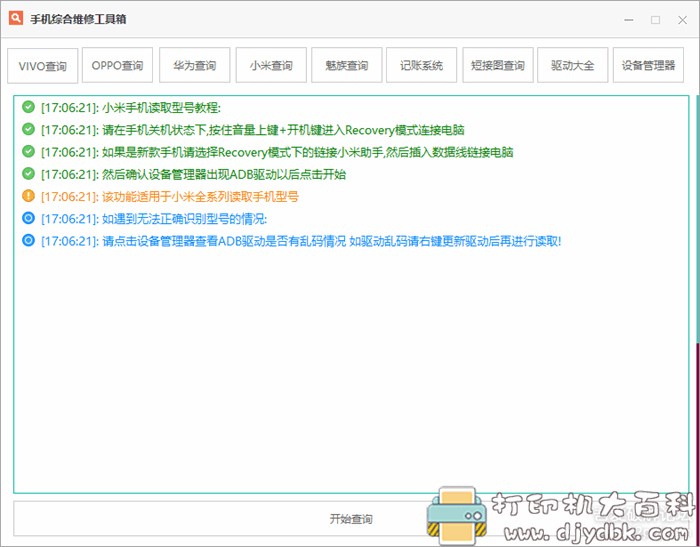Viewport: 700px width, 547px height.
Task: Maximize the toolbox window
Action: tap(655, 20)
